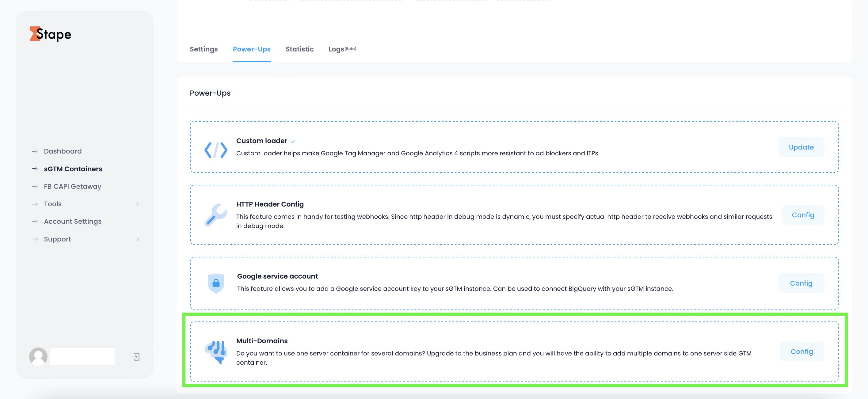This screenshot has height=399, width=868.
Task: Select the Power-Ups tab
Action: point(252,49)
